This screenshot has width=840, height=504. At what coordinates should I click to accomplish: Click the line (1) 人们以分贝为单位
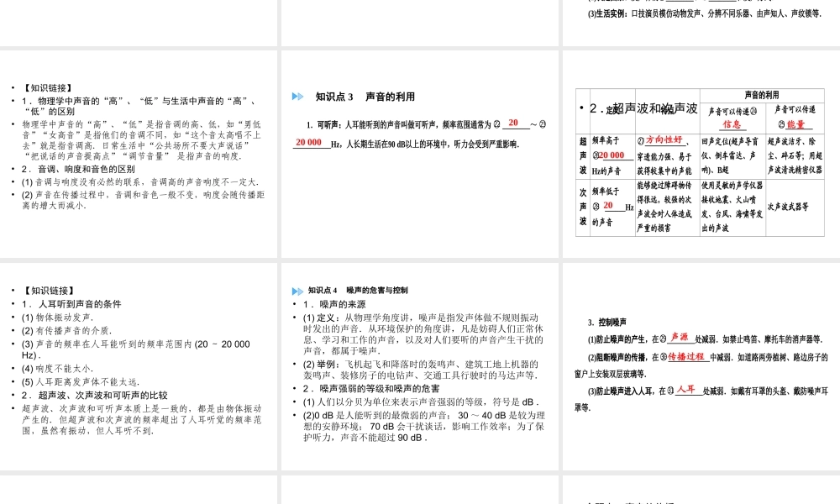pyautogui.click(x=421, y=402)
